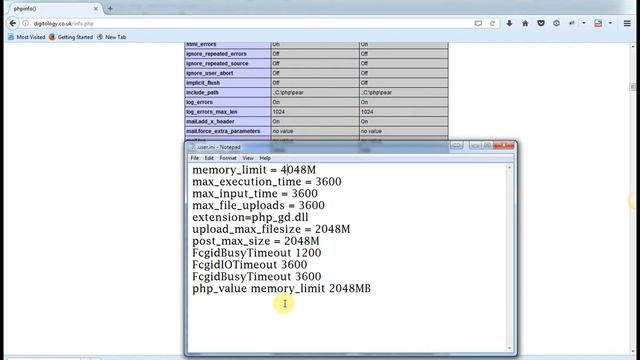Open Notepad File menu
Image resolution: width=640 pixels, height=360 pixels.
pos(195,158)
